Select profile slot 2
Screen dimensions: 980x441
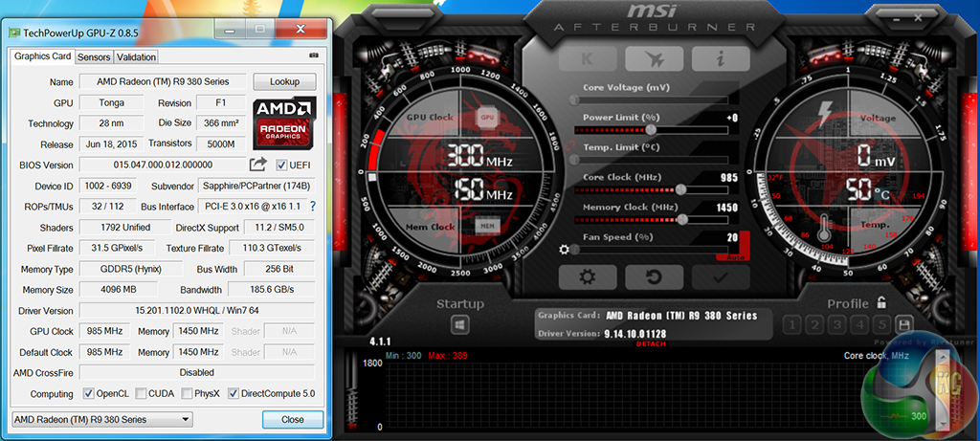pyautogui.click(x=814, y=324)
